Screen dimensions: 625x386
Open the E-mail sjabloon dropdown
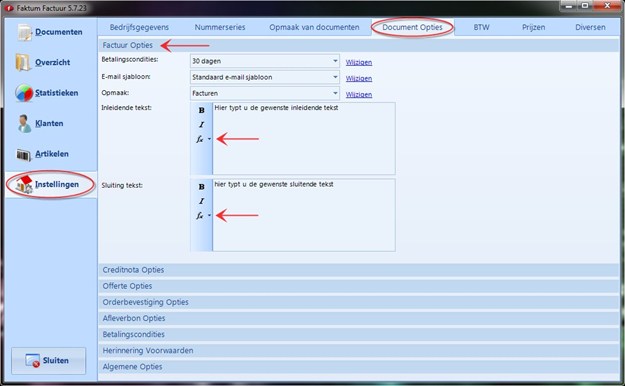click(265, 77)
